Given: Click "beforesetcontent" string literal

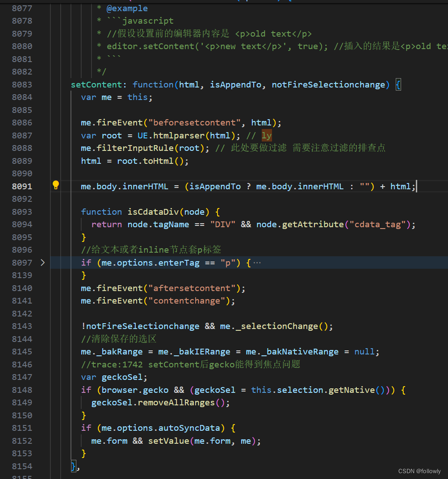Looking at the screenshot, I should (x=194, y=122).
